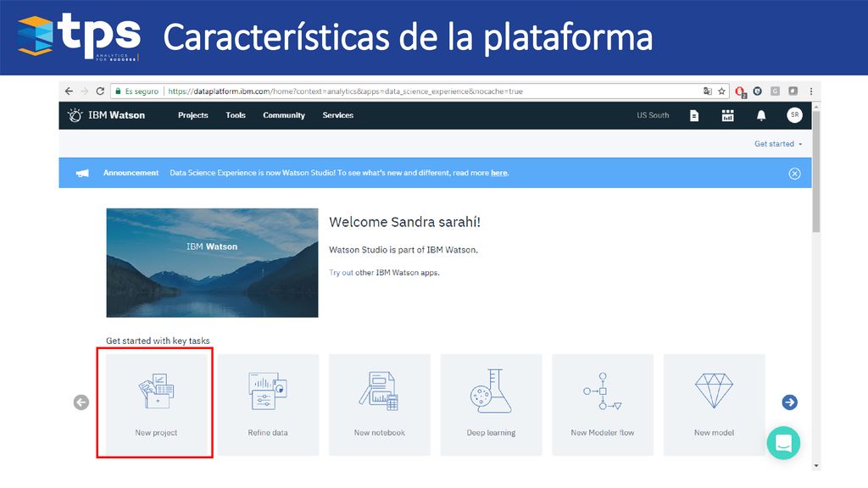The height and width of the screenshot is (488, 868).
Task: Click the browser forward arrow
Action: click(85, 91)
